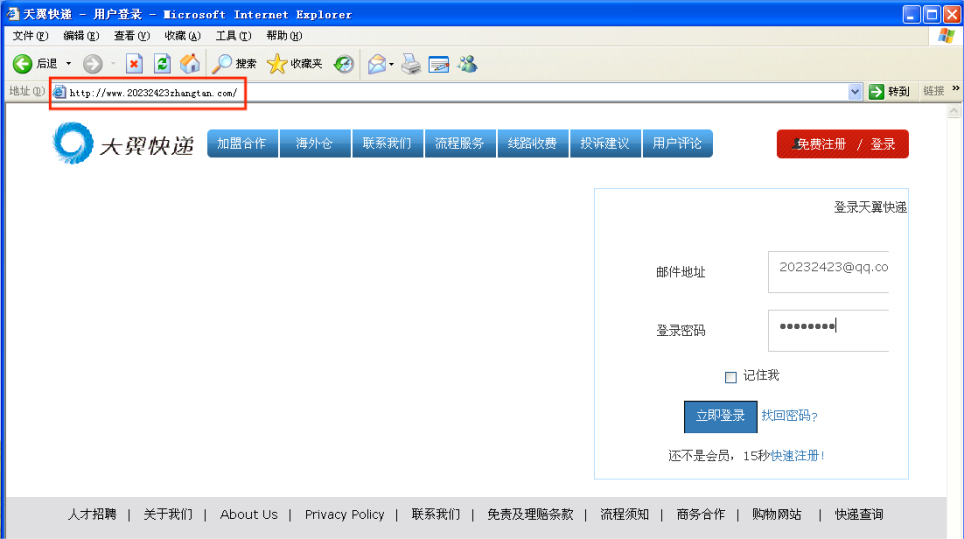Go to Home page icon
This screenshot has height=539, width=964.
coord(190,63)
